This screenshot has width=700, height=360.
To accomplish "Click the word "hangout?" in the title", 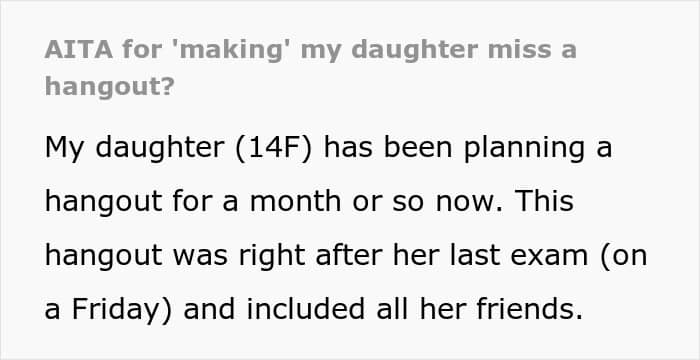I will point(109,86).
